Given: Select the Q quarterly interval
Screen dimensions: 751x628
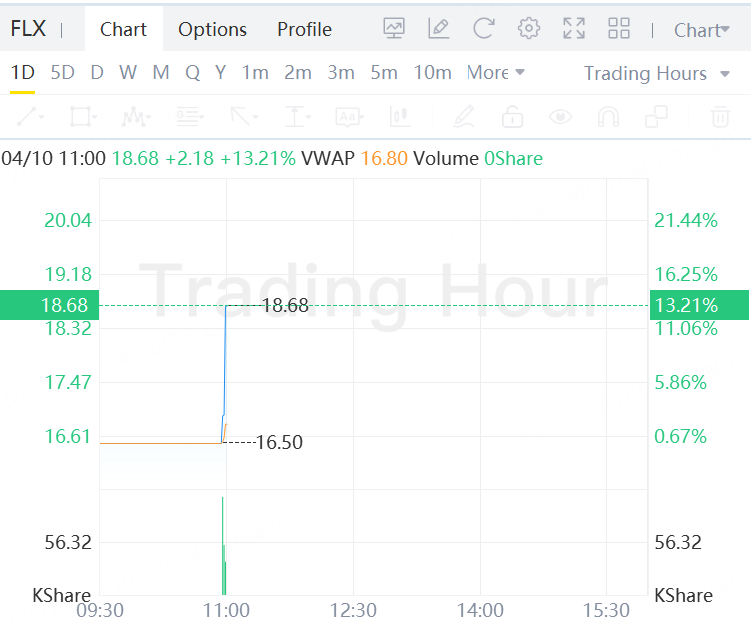Looking at the screenshot, I should point(193,73).
